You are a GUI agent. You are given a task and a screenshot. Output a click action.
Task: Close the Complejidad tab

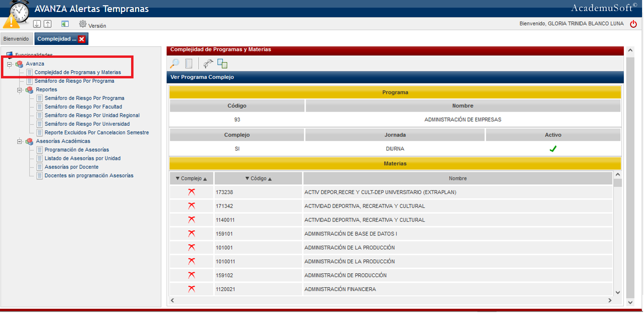click(x=82, y=39)
